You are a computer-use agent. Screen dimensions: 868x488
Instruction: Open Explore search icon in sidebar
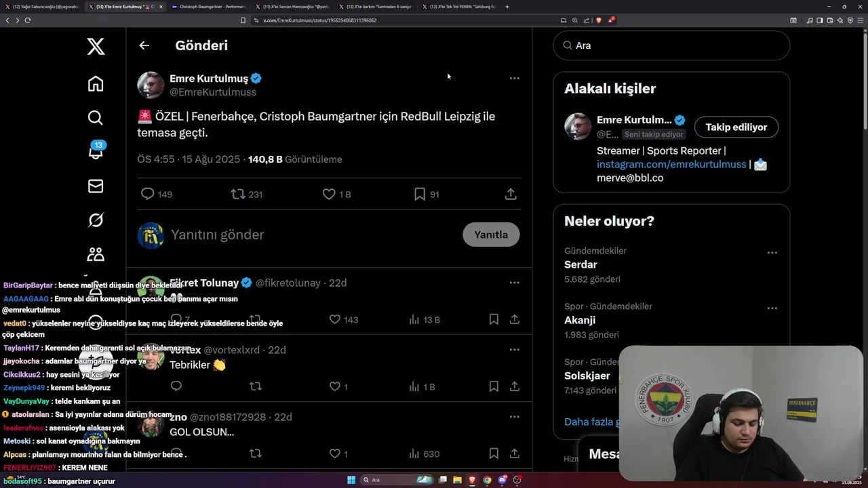point(96,117)
